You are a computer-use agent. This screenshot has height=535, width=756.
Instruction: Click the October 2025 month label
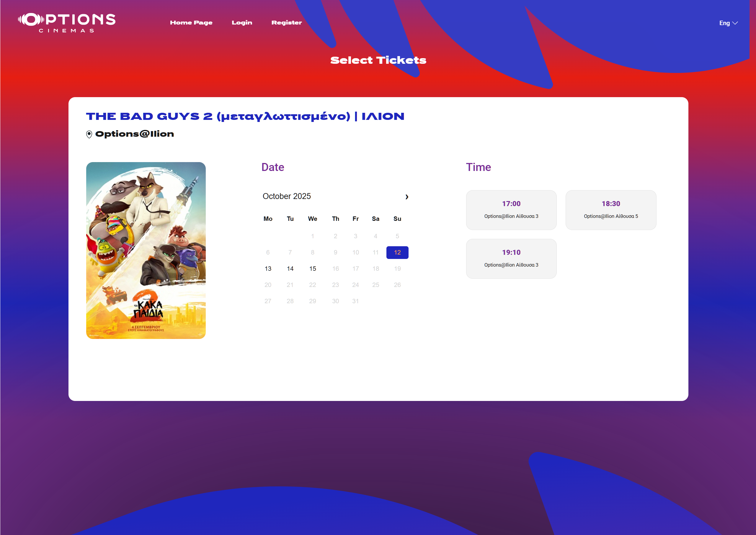tap(286, 196)
